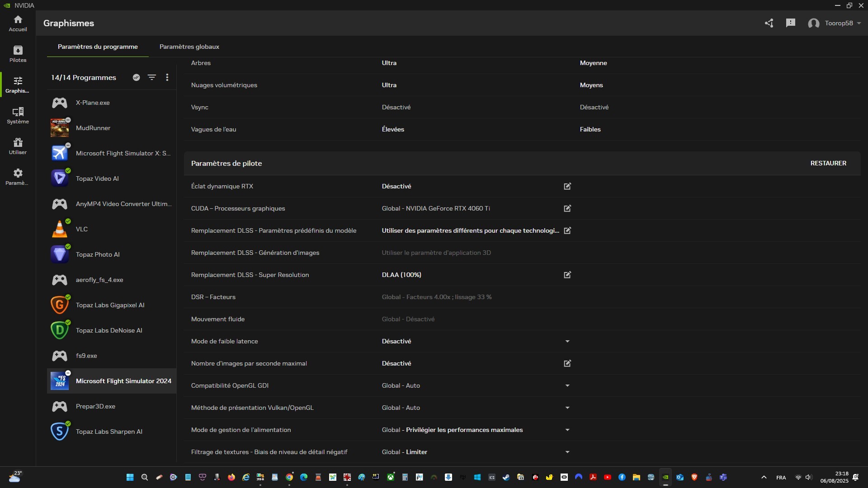868x488 pixels.
Task: Select Topaz Video AI in programs list
Action: pyautogui.click(x=97, y=178)
